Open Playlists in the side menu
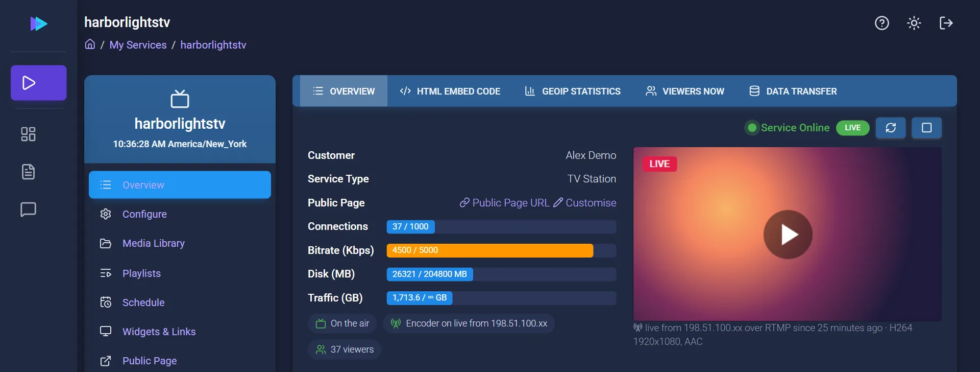 pos(180,273)
